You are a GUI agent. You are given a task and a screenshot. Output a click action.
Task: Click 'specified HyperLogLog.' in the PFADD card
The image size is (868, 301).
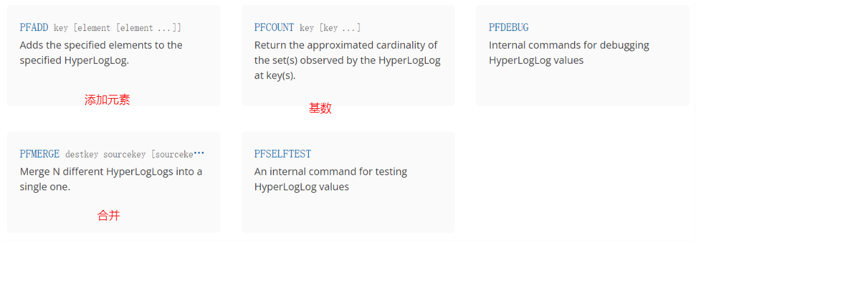tap(75, 61)
